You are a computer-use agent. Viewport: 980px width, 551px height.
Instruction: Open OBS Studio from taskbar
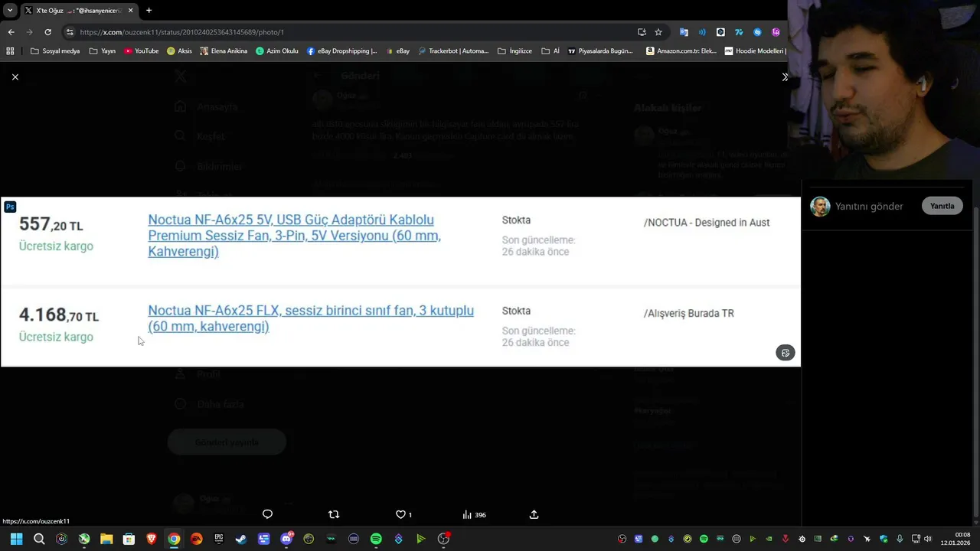pyautogui.click(x=443, y=539)
